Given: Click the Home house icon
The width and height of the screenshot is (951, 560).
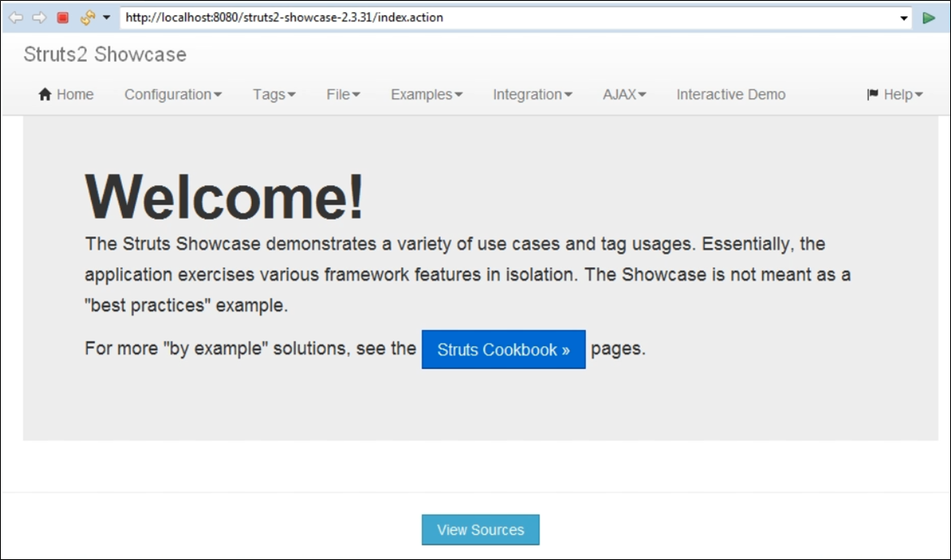Looking at the screenshot, I should 45,94.
